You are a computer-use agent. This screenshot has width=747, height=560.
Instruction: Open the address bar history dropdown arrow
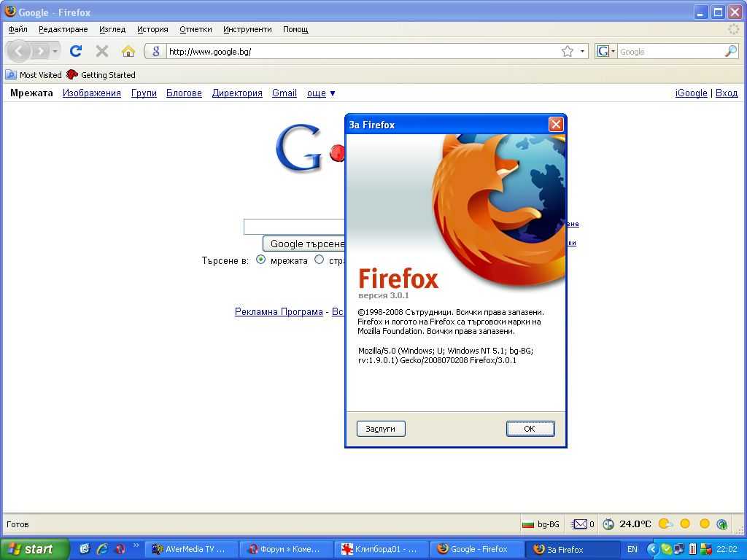582,52
